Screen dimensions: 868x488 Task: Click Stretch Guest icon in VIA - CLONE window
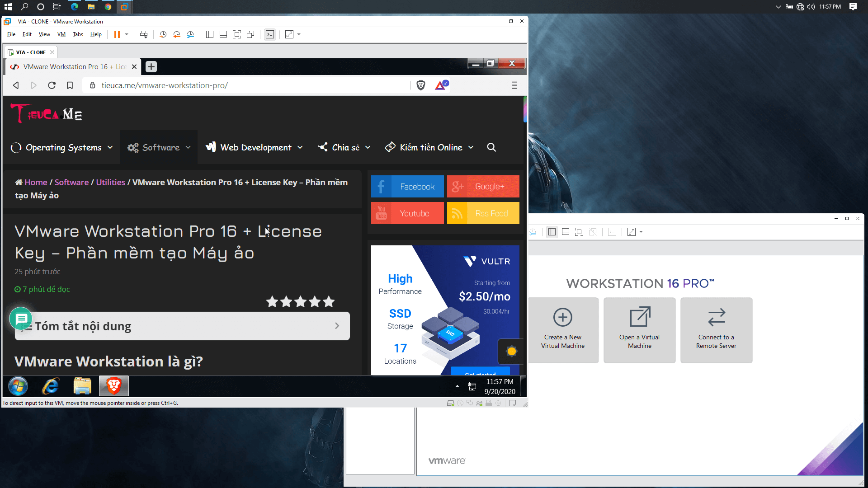289,34
